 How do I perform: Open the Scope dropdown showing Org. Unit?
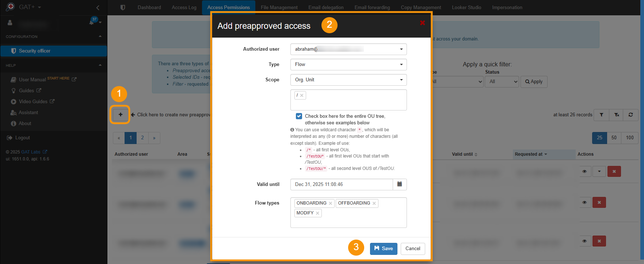(x=348, y=80)
